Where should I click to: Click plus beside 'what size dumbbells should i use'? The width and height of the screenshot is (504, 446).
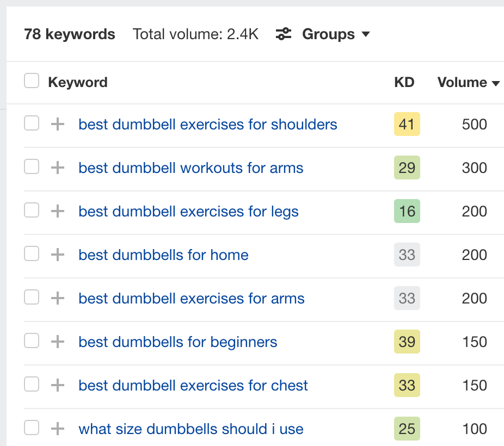tap(58, 429)
